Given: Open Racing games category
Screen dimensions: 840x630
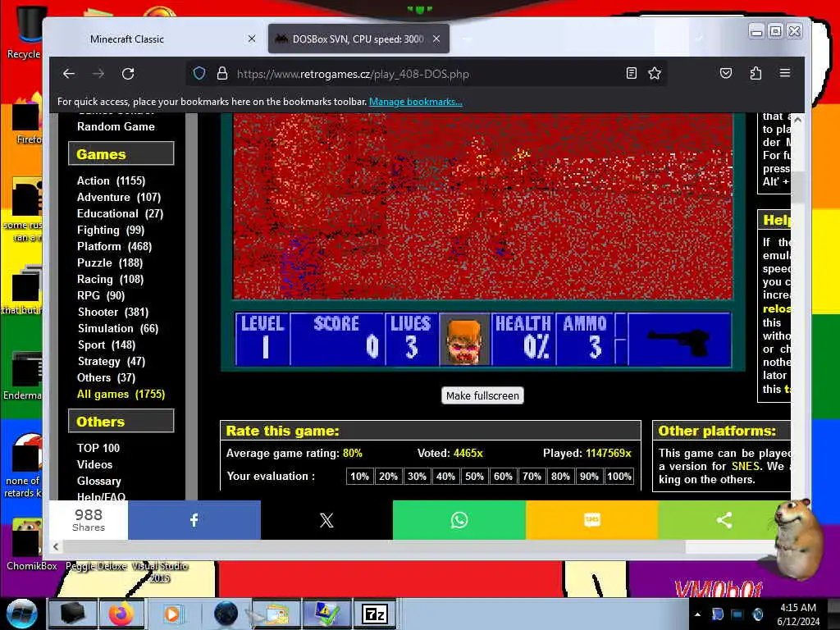Looking at the screenshot, I should pyautogui.click(x=110, y=279).
